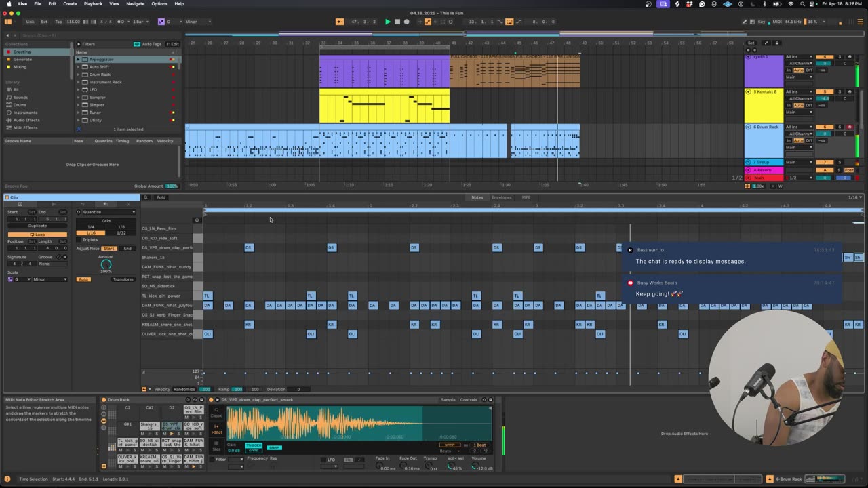Select End for Adjust Note
The width and height of the screenshot is (868, 488).
click(127, 249)
